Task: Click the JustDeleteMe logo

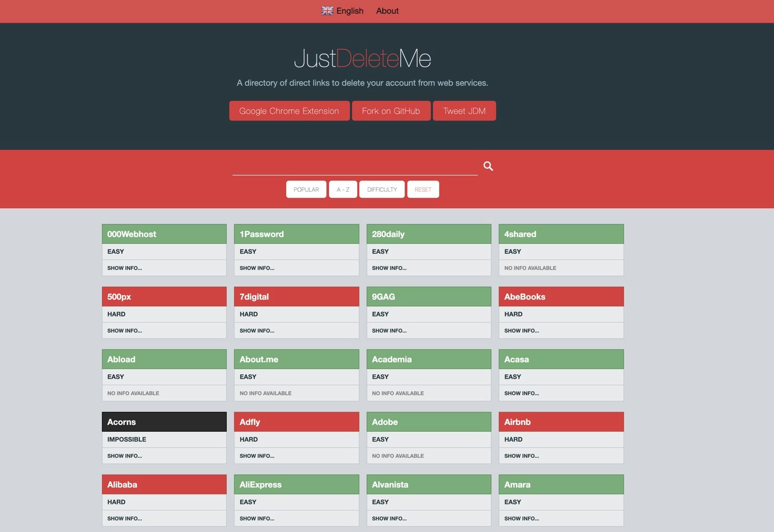Action: click(362, 58)
